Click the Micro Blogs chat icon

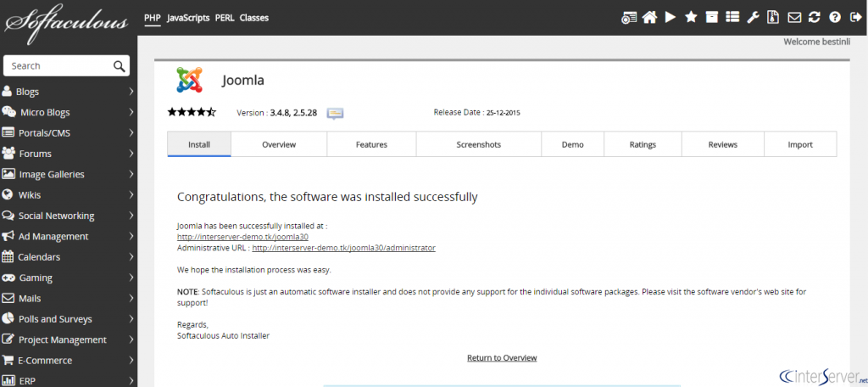coord(8,111)
